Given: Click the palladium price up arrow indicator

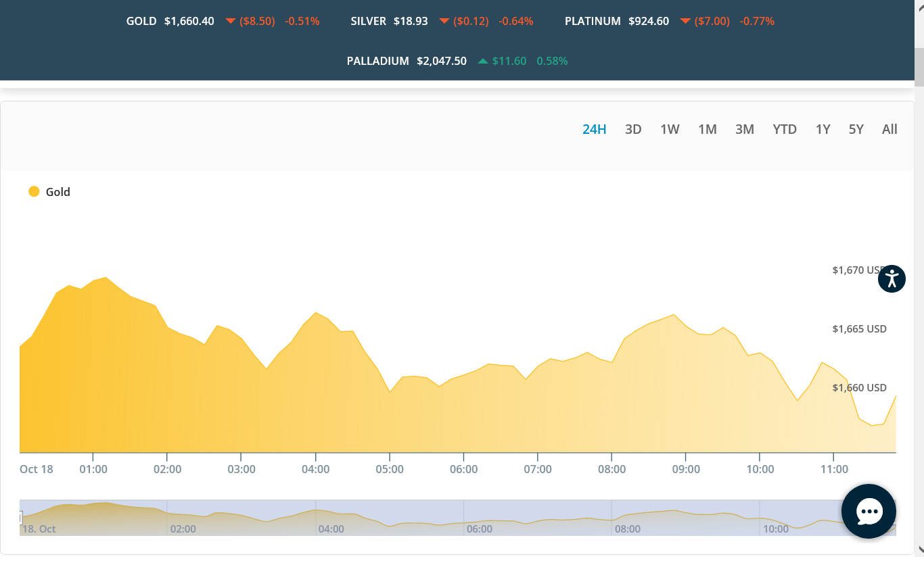Looking at the screenshot, I should (482, 61).
